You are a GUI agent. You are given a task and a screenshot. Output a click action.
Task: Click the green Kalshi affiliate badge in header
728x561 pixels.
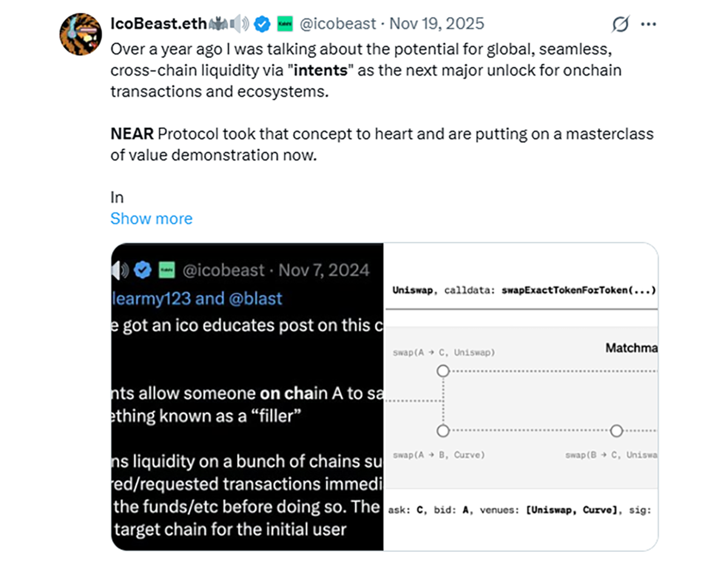285,24
